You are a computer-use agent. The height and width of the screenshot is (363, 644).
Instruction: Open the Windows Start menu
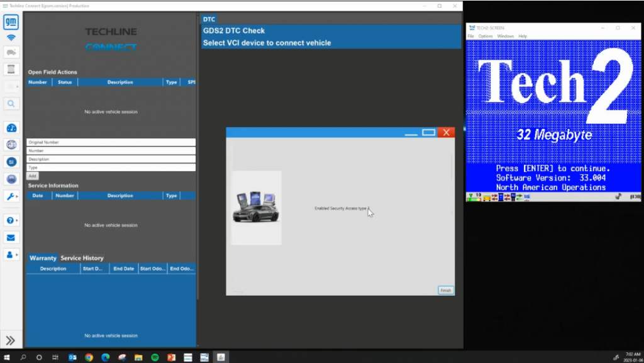tap(6, 357)
